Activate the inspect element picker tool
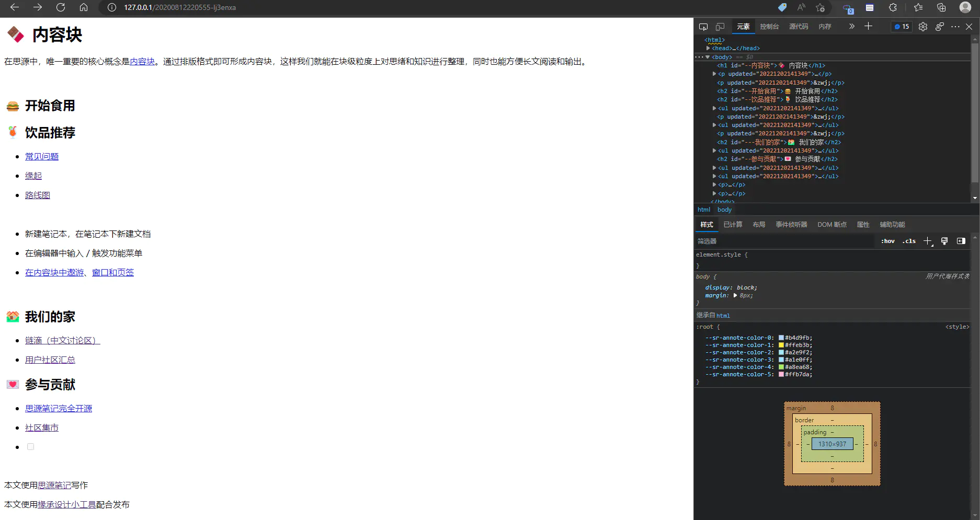Viewport: 980px width, 520px height. [703, 27]
